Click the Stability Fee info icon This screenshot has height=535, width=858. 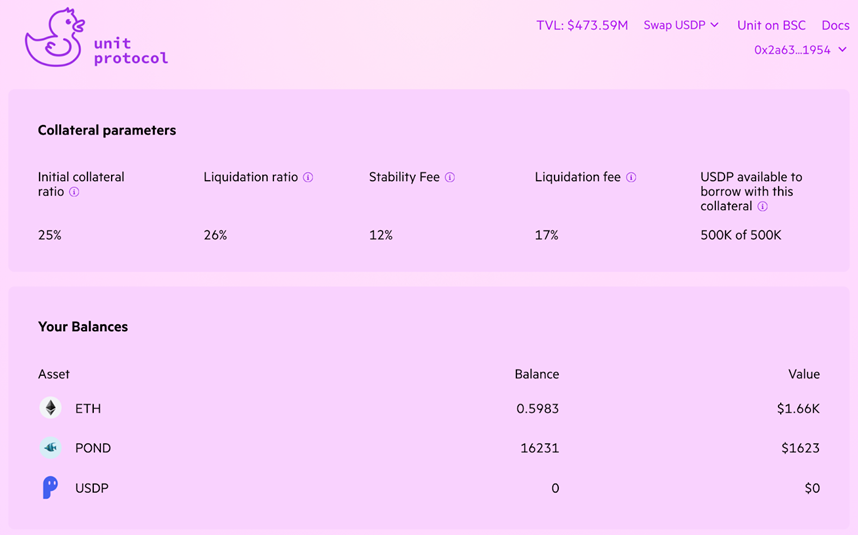[450, 177]
